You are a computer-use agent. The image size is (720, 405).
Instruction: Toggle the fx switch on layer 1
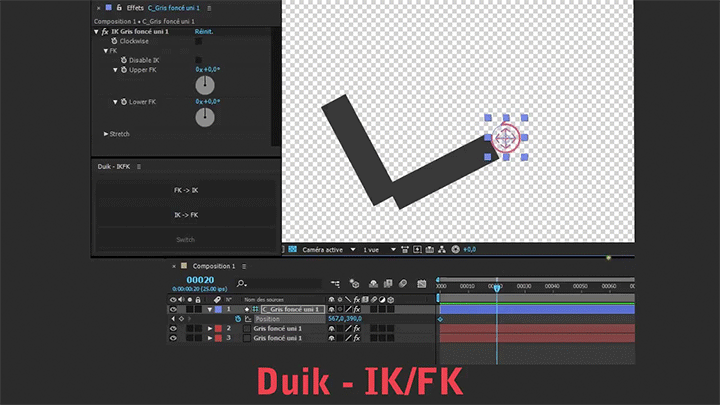(357, 309)
